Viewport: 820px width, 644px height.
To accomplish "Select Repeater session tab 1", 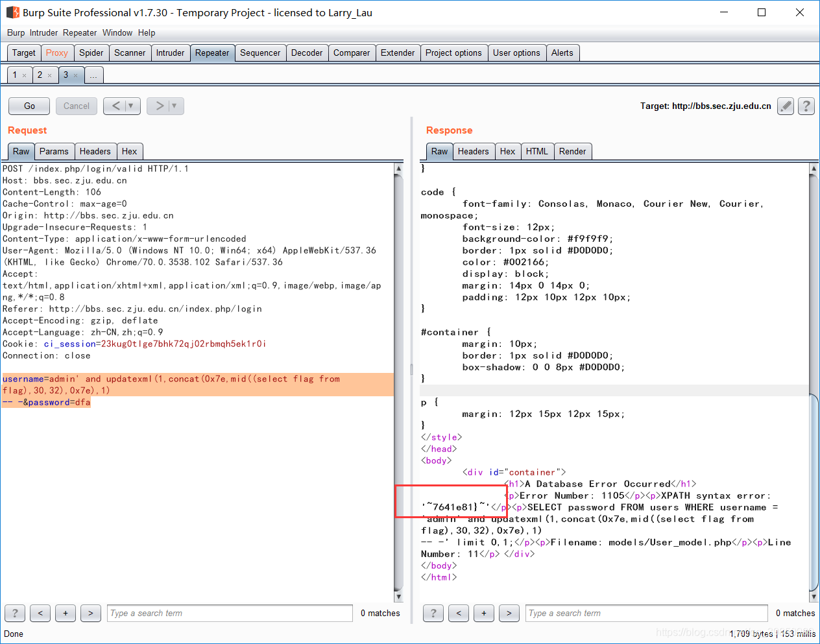I will (x=15, y=75).
